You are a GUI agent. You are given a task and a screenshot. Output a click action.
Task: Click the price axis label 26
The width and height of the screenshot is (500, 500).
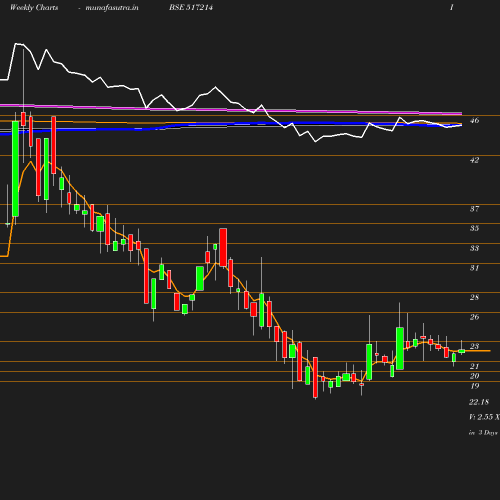pyautogui.click(x=474, y=317)
